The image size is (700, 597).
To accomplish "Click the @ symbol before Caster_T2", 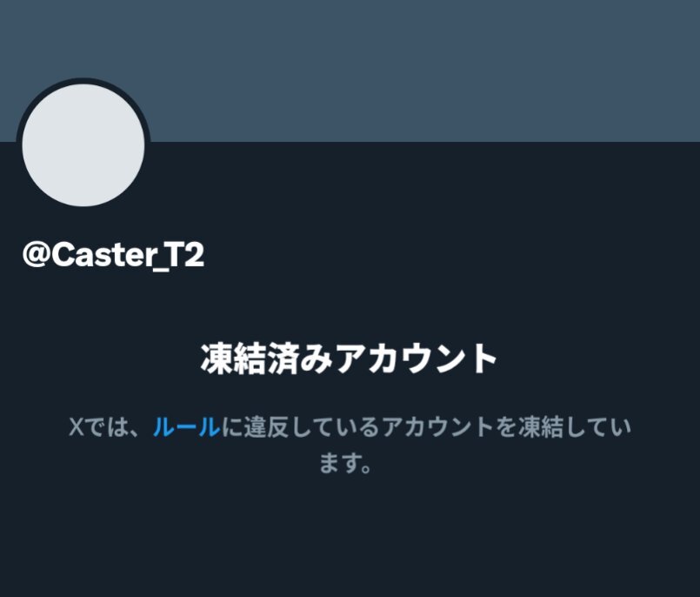I will pos(37,256).
